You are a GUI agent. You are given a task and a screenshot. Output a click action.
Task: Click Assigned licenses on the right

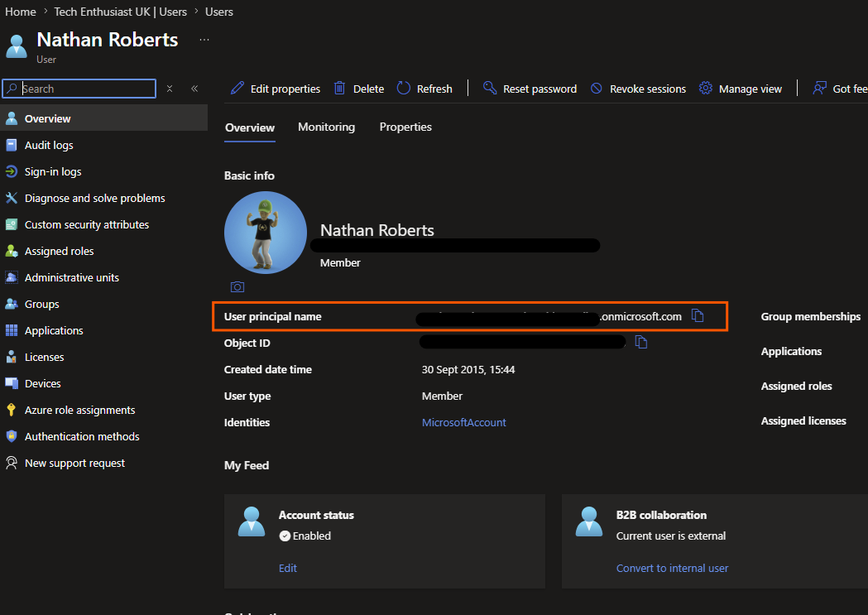click(803, 420)
